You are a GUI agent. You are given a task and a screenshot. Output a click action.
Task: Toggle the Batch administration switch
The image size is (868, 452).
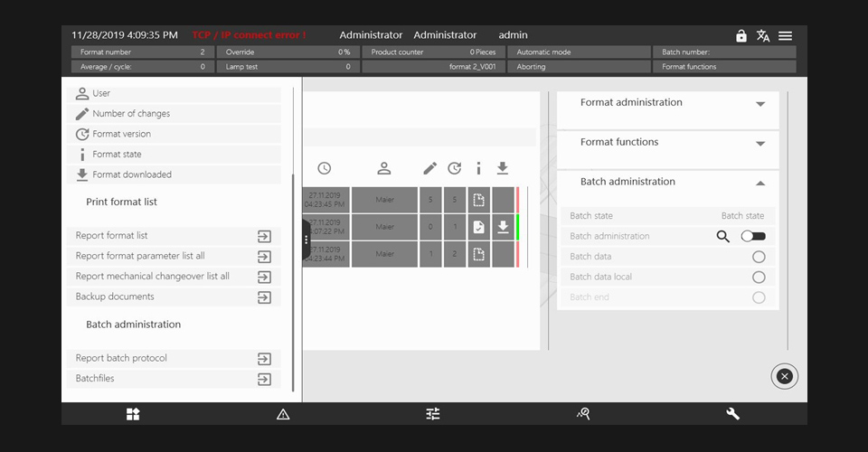(x=752, y=237)
